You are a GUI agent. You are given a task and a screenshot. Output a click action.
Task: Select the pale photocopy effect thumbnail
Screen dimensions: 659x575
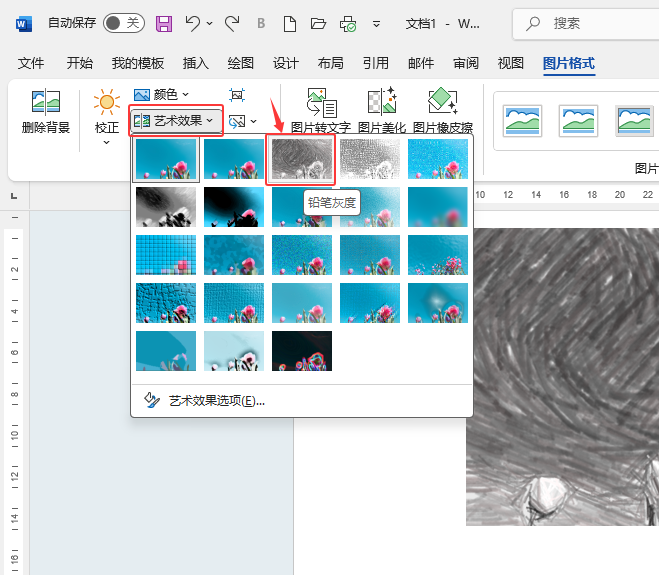click(234, 351)
